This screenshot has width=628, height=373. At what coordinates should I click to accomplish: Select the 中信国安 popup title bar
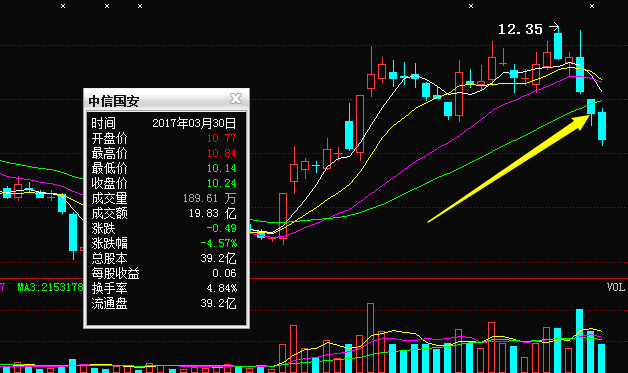tap(166, 99)
